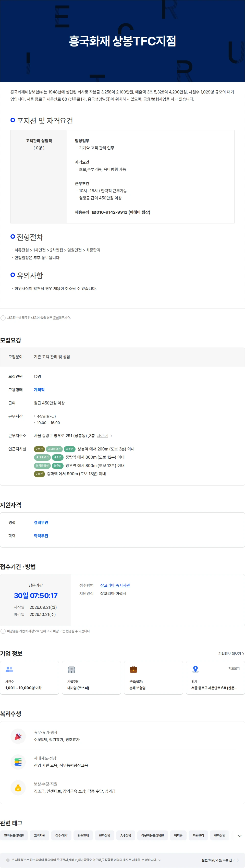The image size is (245, 868).
Task: Select the 고객지원 tag
Action: click(39, 835)
